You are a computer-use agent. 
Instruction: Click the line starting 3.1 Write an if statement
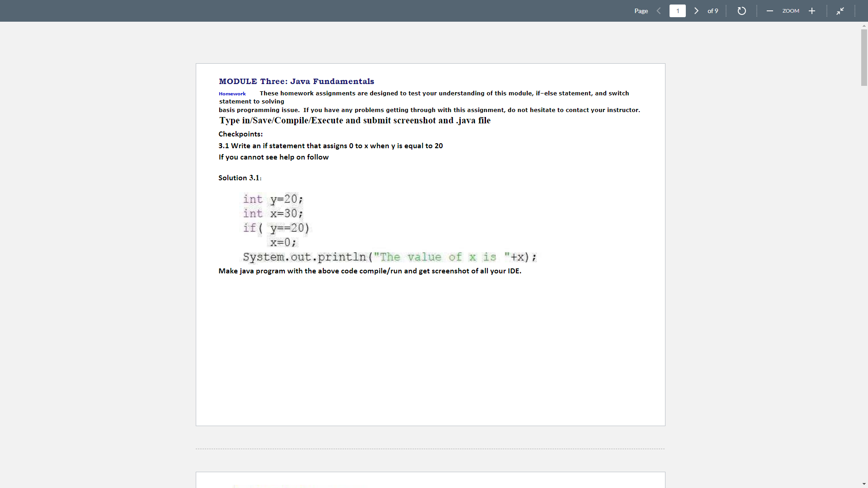tap(330, 146)
